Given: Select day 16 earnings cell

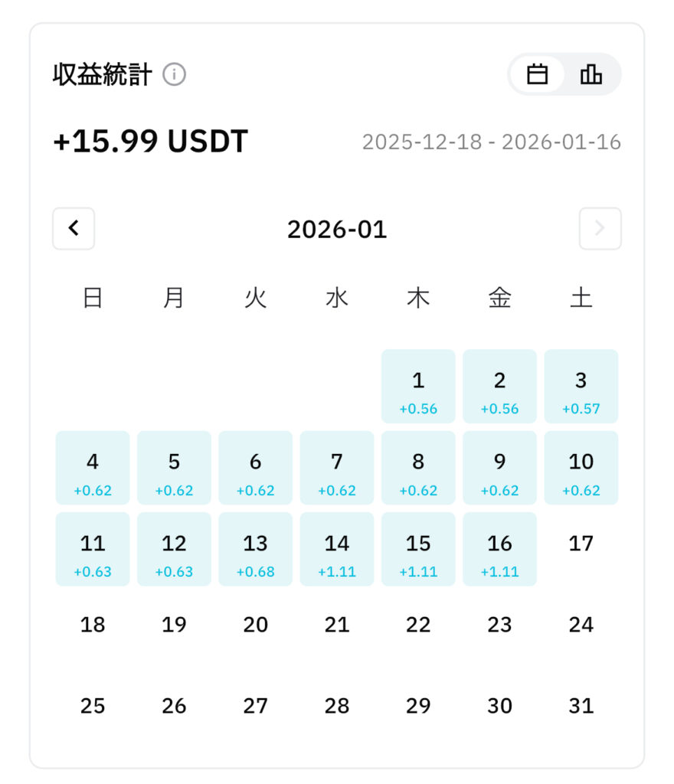Looking at the screenshot, I should [x=499, y=549].
